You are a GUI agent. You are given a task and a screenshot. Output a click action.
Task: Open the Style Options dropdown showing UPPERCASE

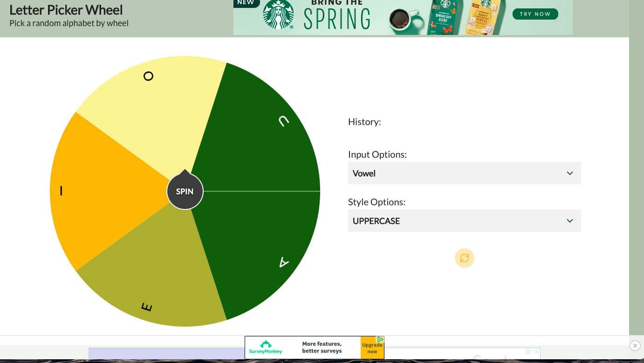coord(464,221)
